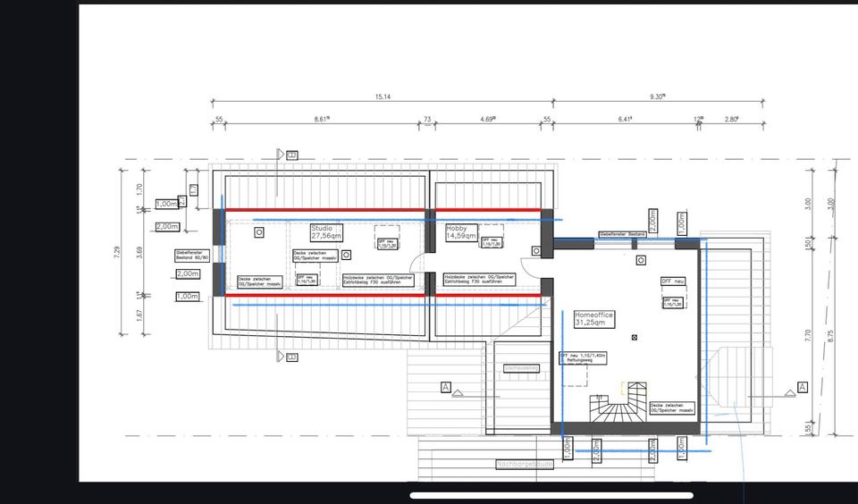This screenshot has height=504, width=858.
Task: Tap the Giebelfenster Bestand 60/80 note
Action: (x=192, y=256)
